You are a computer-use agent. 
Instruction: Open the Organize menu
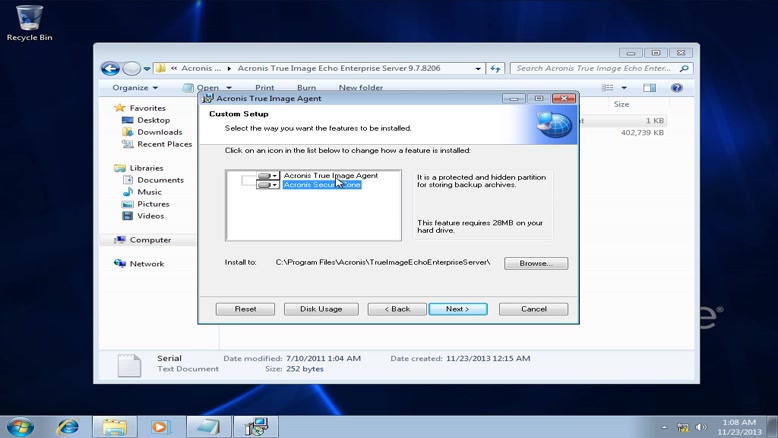pos(135,88)
